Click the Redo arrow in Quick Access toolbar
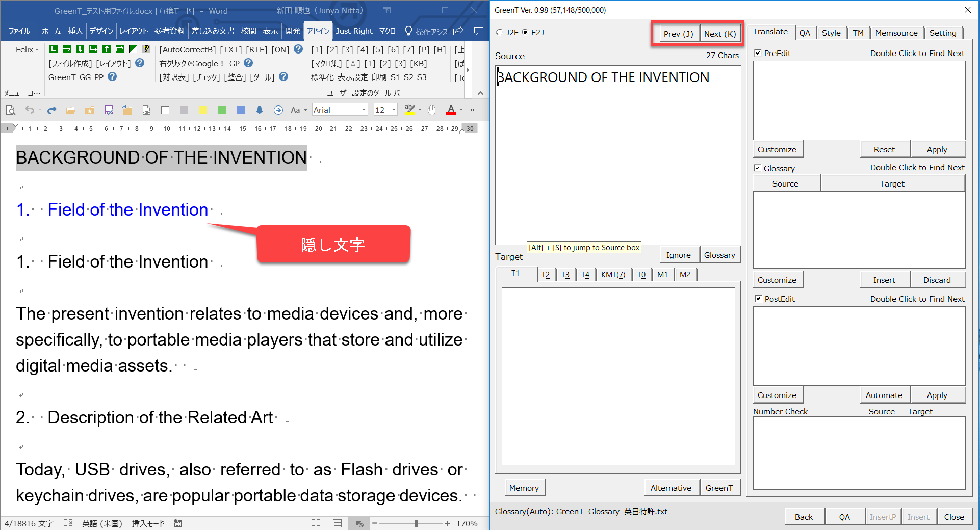This screenshot has height=530, width=980. [x=51, y=110]
